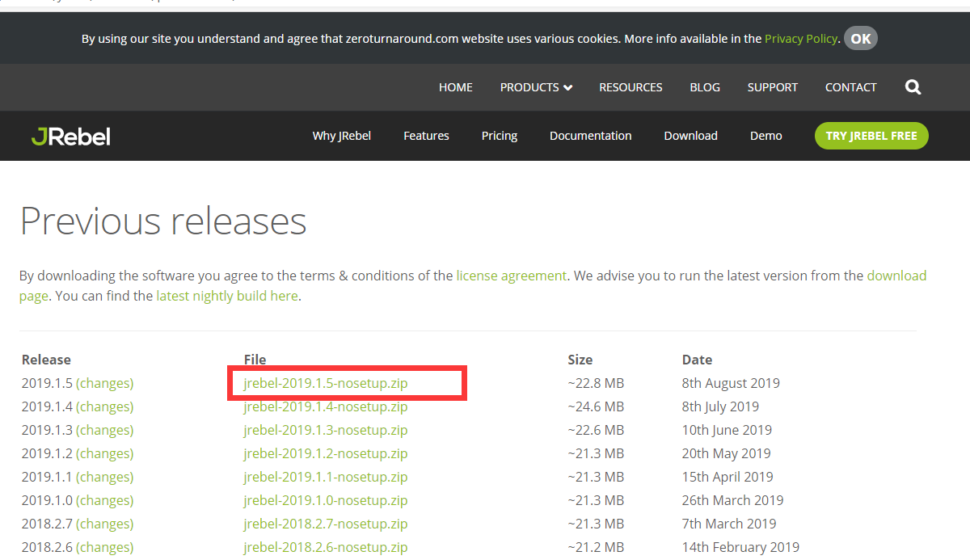Click the Release column header
The image size is (970, 560).
(x=46, y=360)
